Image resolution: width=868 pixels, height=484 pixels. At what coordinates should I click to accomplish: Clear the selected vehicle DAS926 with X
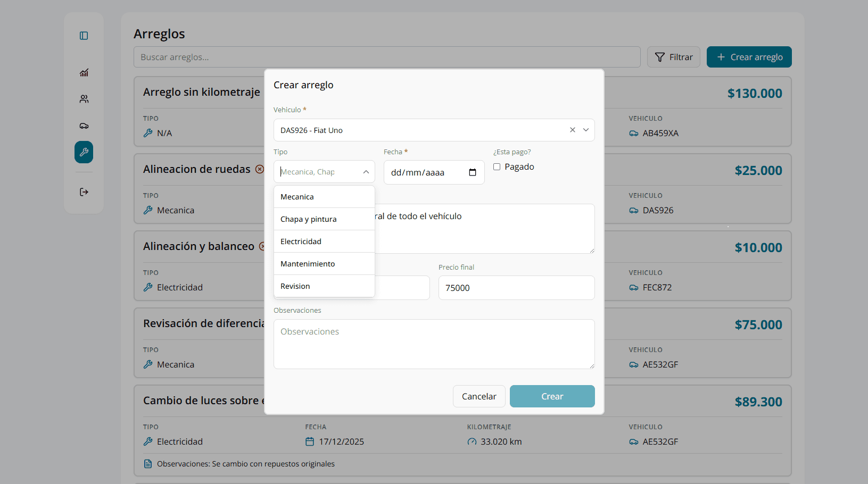[x=572, y=130]
